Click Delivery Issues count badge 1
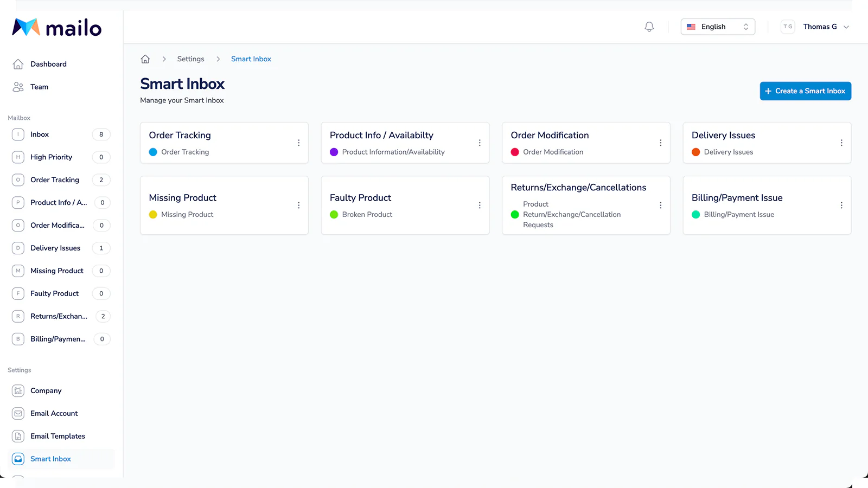The height and width of the screenshot is (488, 868). click(x=101, y=248)
